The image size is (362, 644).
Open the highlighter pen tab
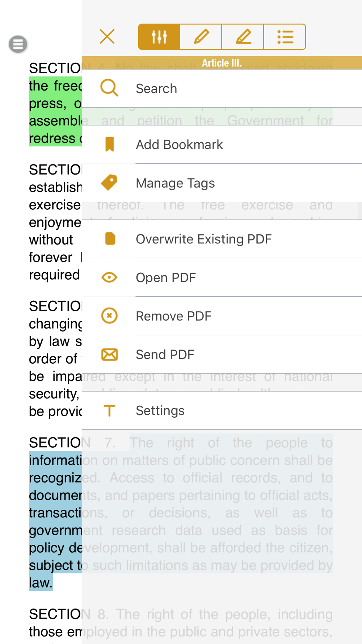243,37
